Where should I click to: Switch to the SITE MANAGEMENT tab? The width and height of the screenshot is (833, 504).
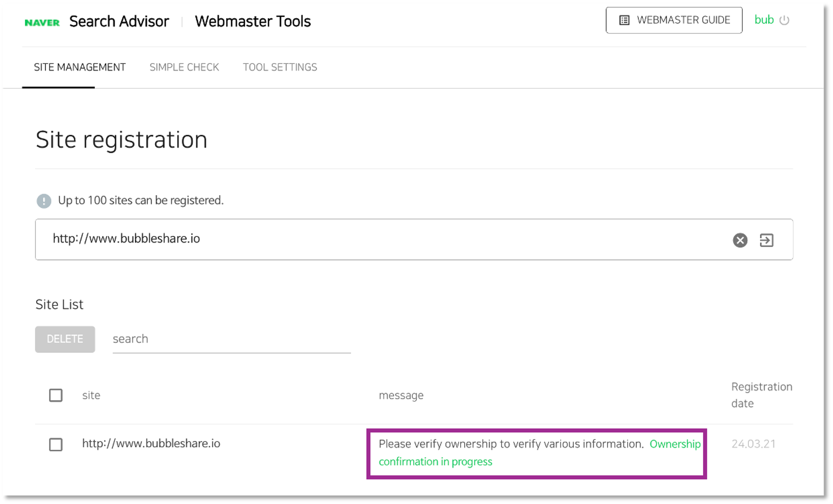click(80, 67)
